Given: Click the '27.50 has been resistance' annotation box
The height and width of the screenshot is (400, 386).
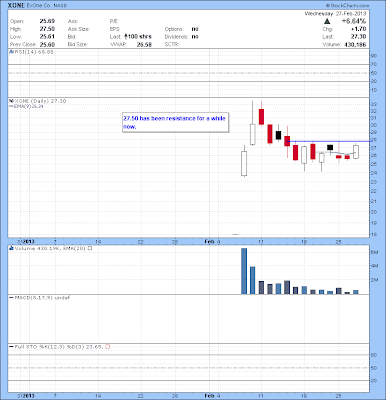Looking at the screenshot, I should 176,122.
